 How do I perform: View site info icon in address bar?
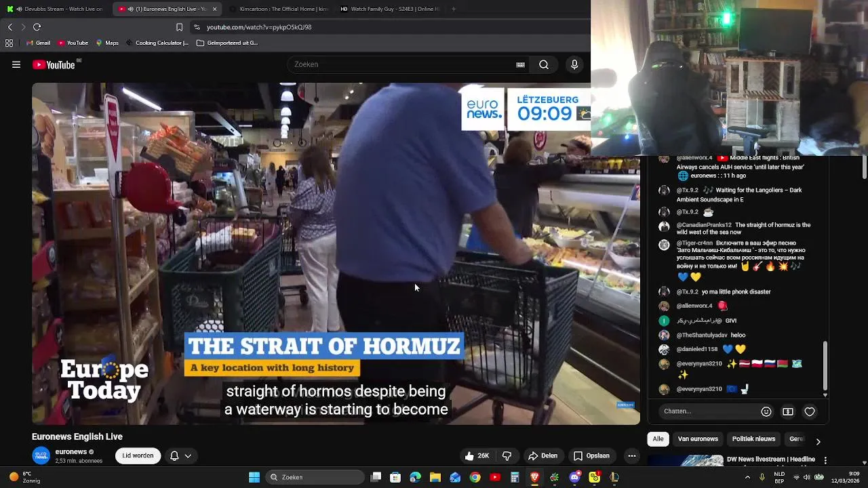click(x=197, y=27)
